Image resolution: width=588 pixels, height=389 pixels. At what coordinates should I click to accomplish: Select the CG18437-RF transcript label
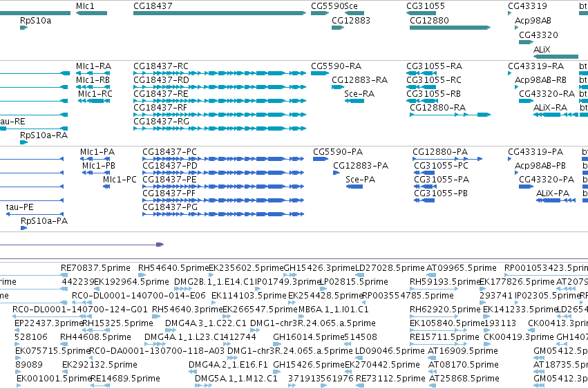(x=160, y=108)
